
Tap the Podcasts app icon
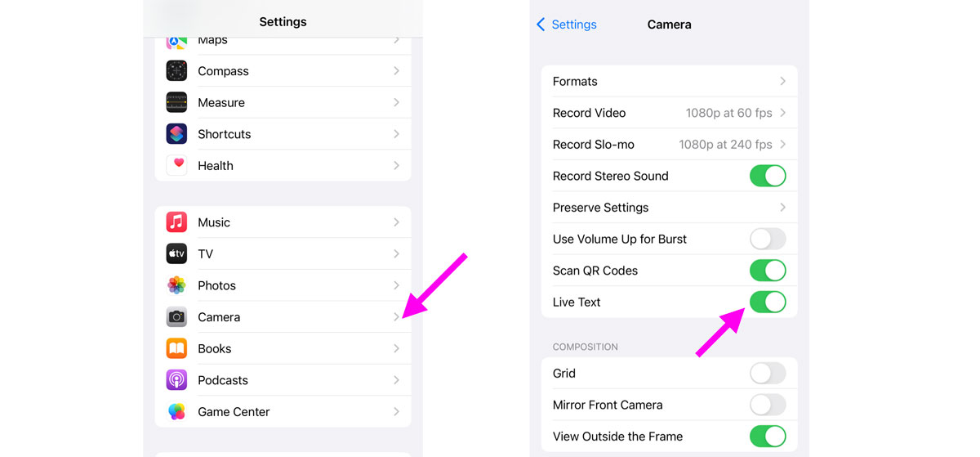(x=176, y=380)
